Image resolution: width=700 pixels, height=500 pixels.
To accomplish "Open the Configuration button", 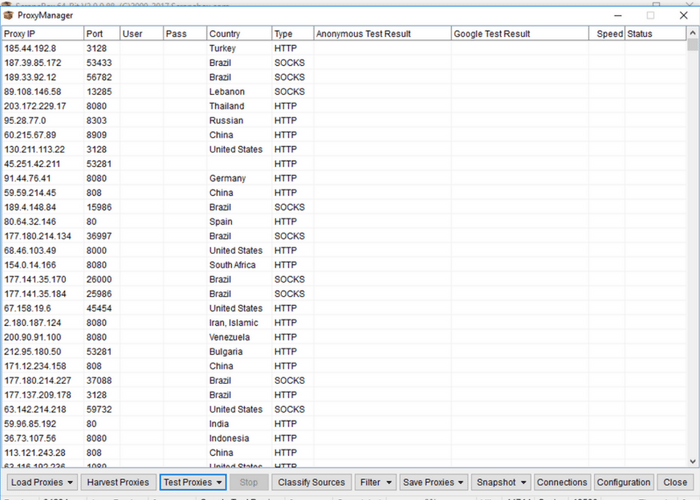I will (x=623, y=482).
